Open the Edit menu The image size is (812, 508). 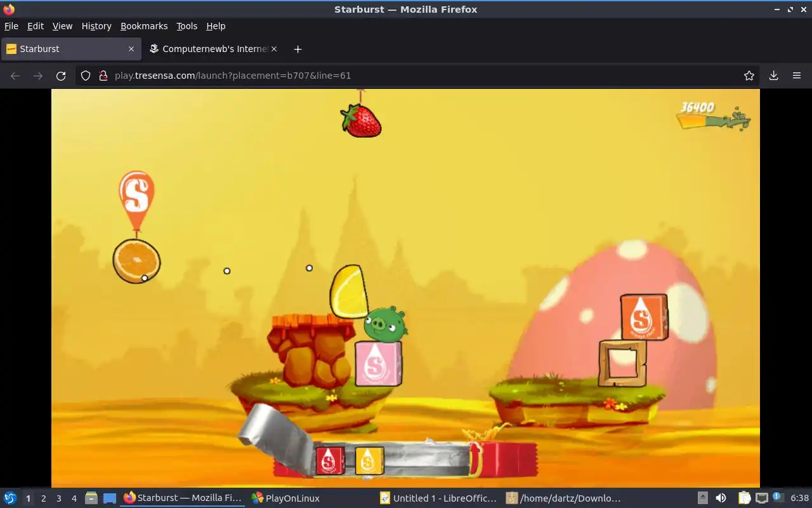(36, 26)
